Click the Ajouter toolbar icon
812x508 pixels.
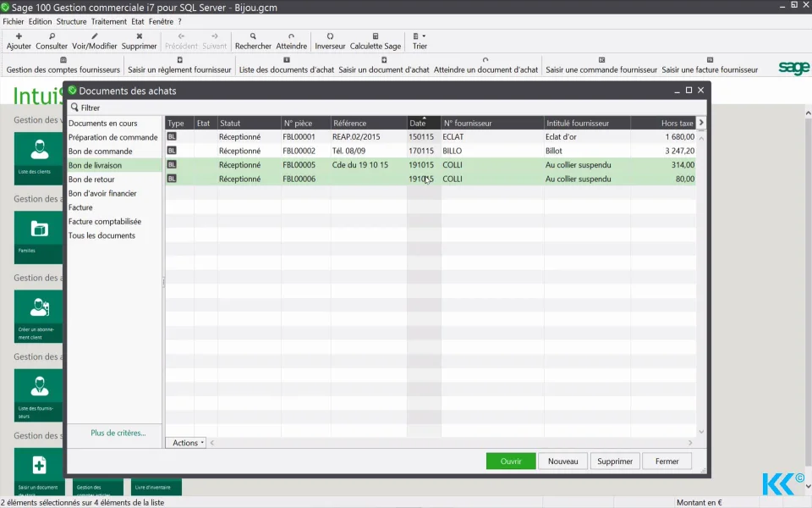(x=19, y=36)
